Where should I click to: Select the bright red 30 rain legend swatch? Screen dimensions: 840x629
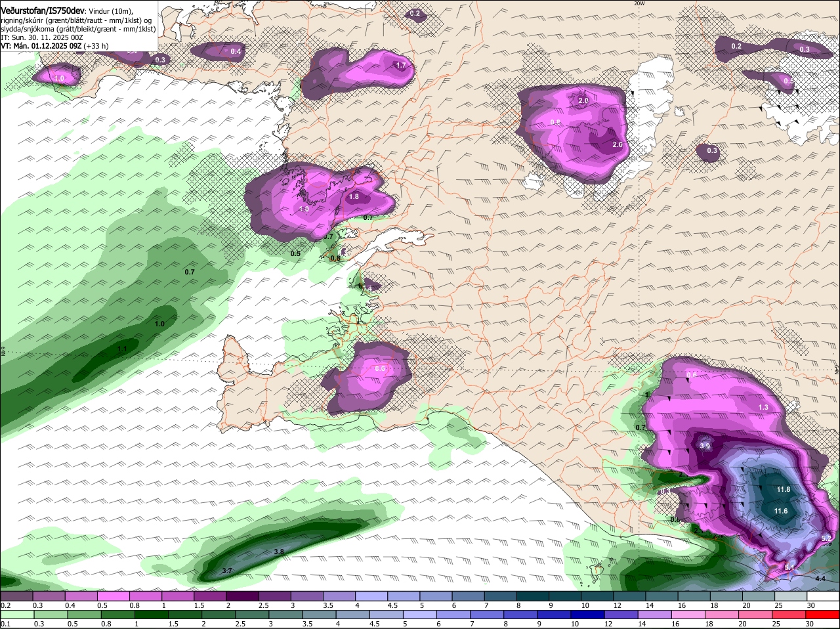[824, 615]
